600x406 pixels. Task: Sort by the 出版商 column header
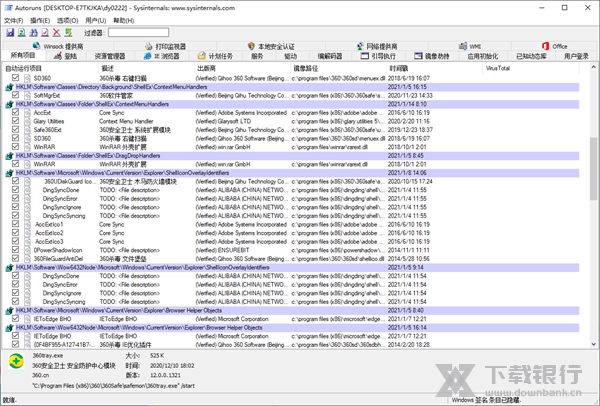point(243,68)
